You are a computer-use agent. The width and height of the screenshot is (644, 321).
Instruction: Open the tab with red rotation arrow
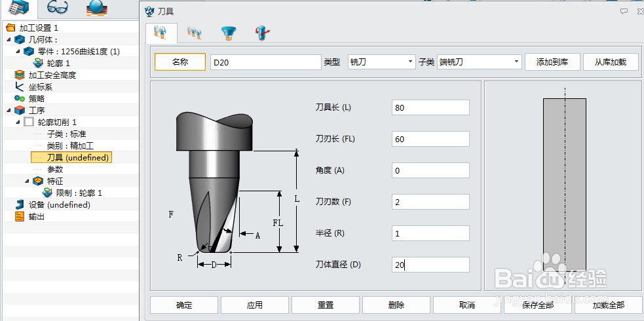pyautogui.click(x=263, y=33)
